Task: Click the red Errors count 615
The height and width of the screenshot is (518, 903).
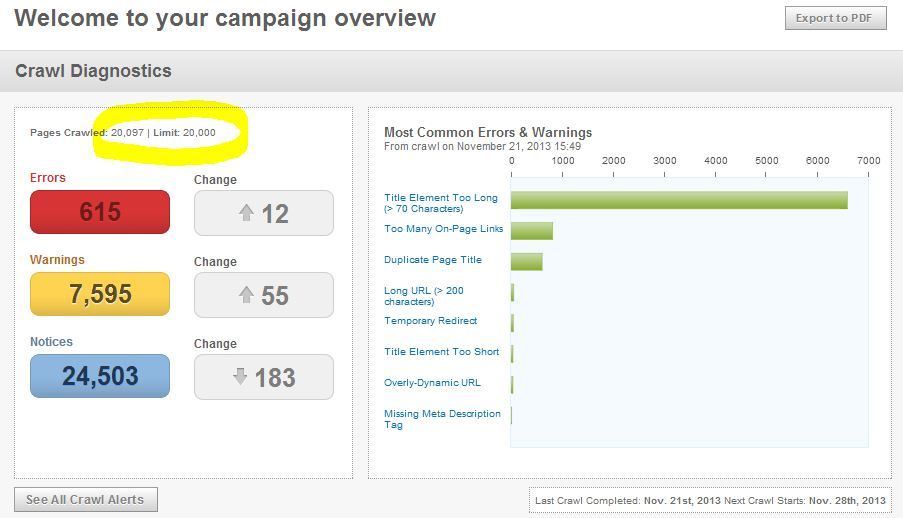Action: 100,212
